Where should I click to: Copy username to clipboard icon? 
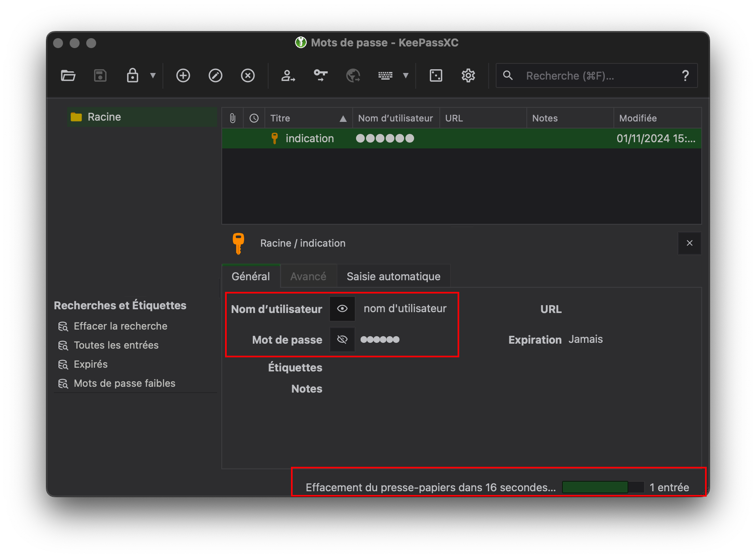pos(288,76)
